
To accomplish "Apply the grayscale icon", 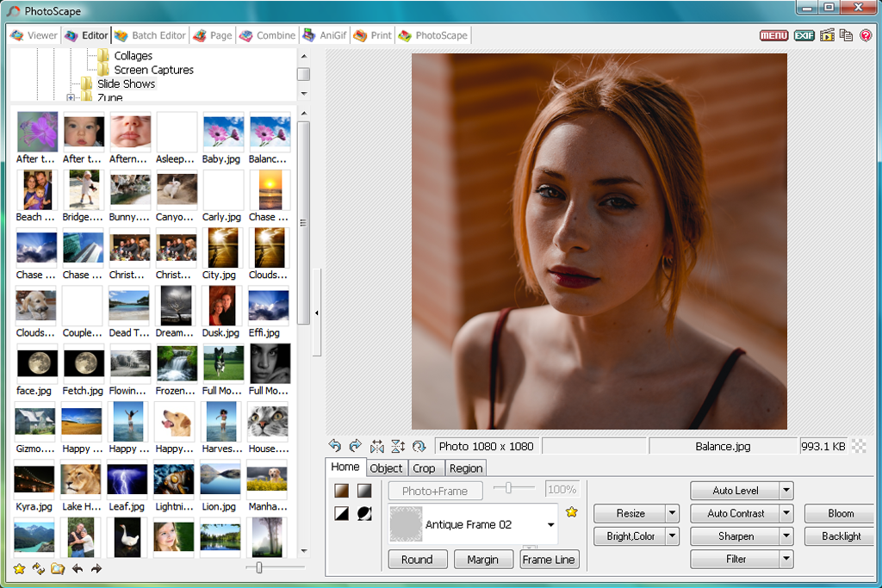I will tap(364, 491).
